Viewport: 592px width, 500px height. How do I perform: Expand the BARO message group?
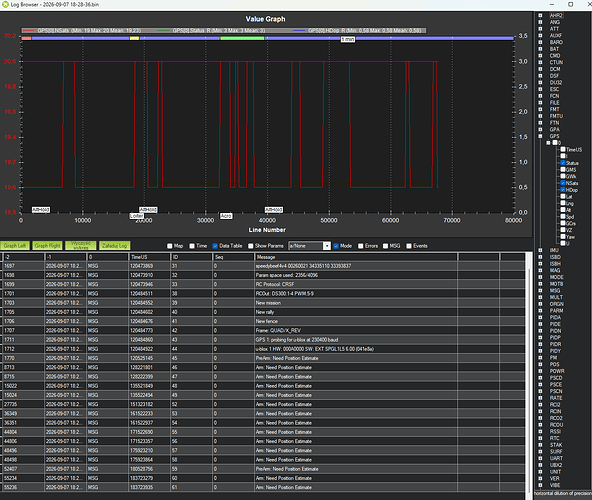click(540, 42)
